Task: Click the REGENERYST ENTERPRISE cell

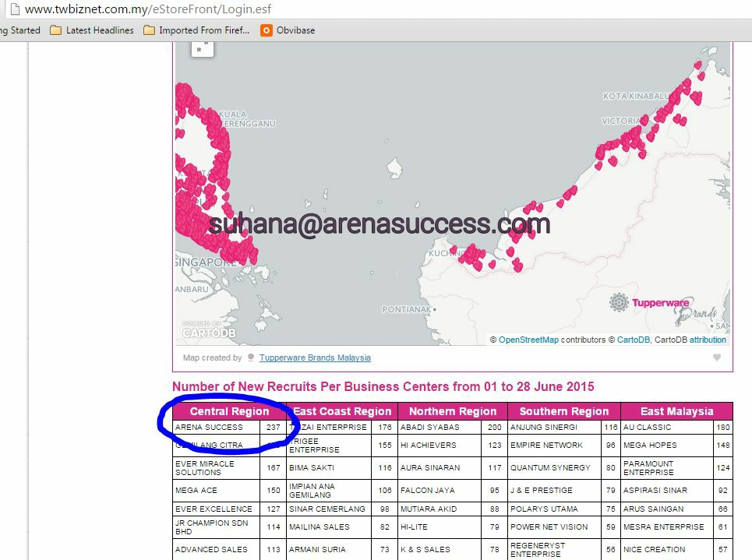Action: [554, 549]
